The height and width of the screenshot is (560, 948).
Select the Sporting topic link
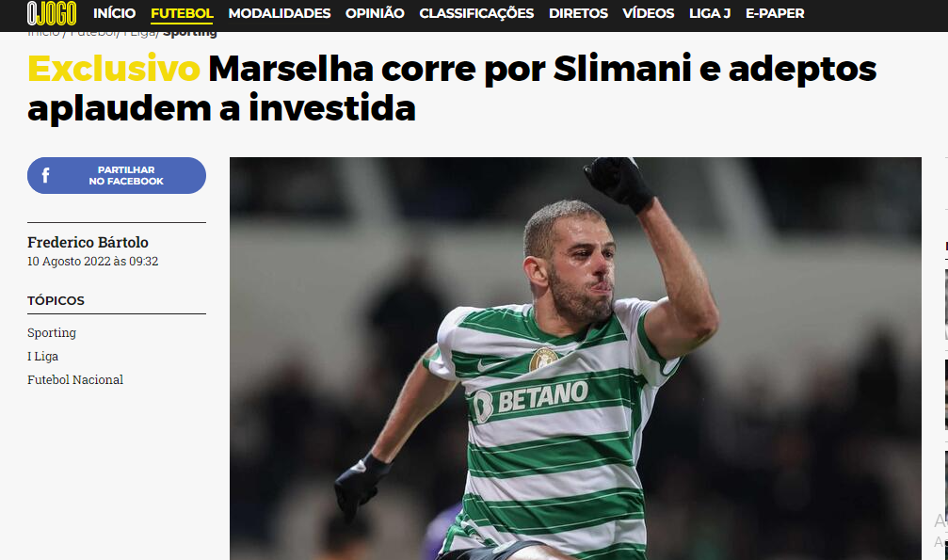(52, 332)
